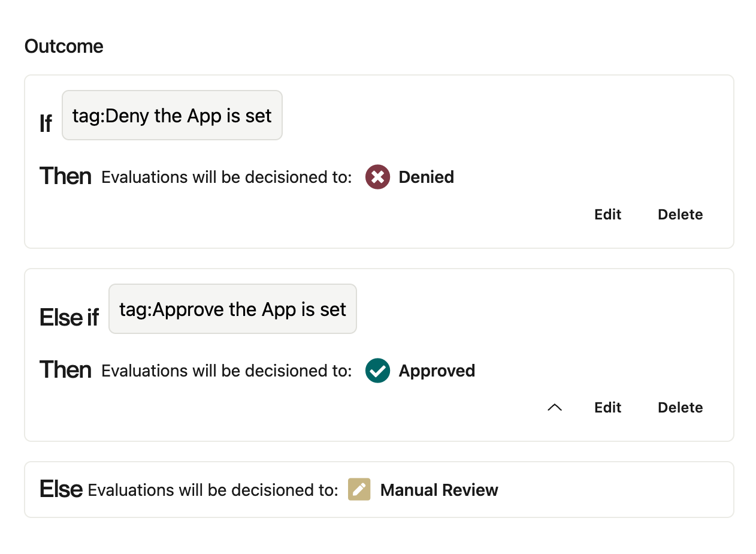Viewport: 756px width, 554px height.
Task: Select the tag:Deny the App condition chip
Action: click(x=172, y=115)
